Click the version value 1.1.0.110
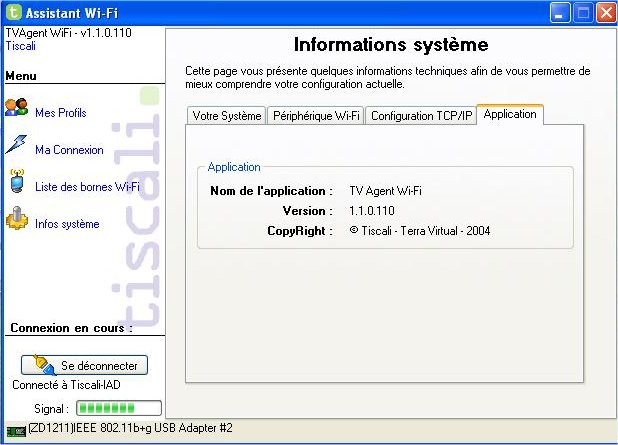618x445 pixels. point(372,210)
